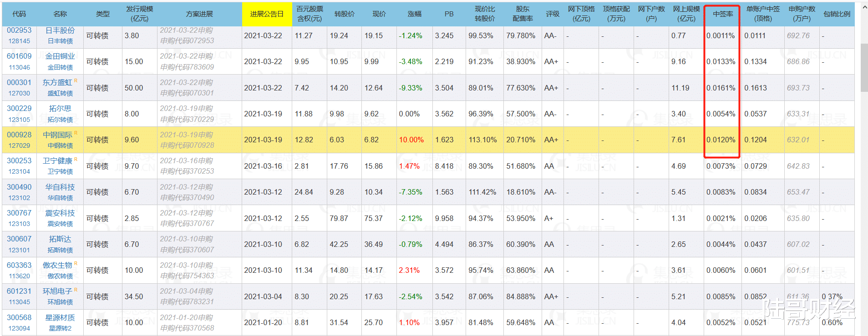
Task: Click the R marker beside 卫宁健康
Action: pos(76,159)
